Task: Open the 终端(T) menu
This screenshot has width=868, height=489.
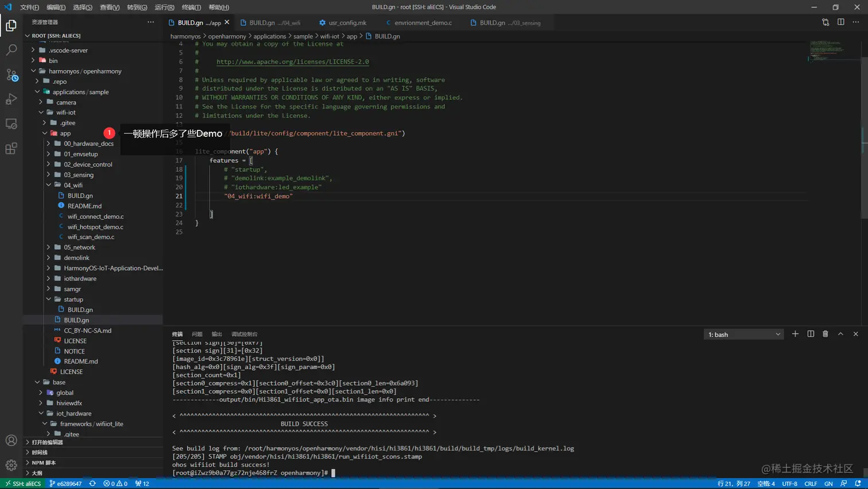Action: [191, 7]
